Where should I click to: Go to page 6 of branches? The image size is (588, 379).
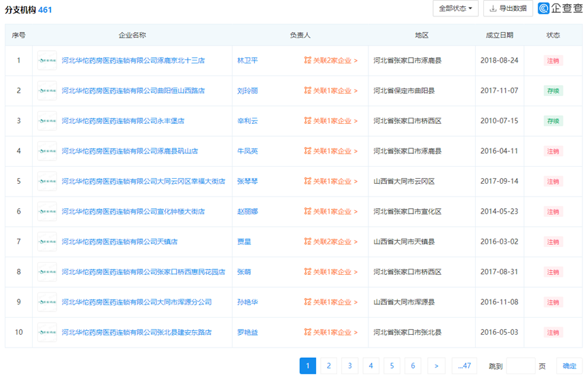(413, 366)
